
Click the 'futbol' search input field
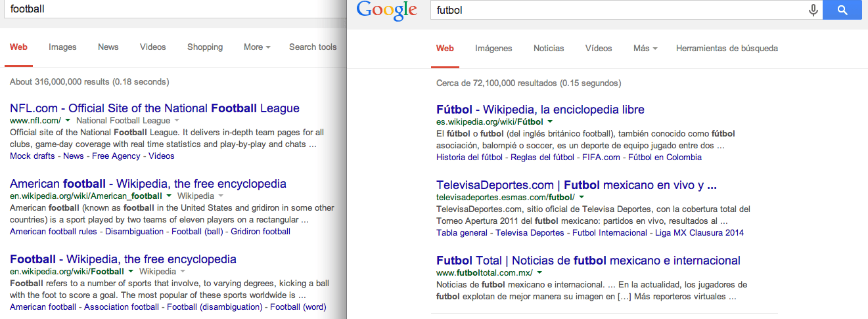click(618, 11)
